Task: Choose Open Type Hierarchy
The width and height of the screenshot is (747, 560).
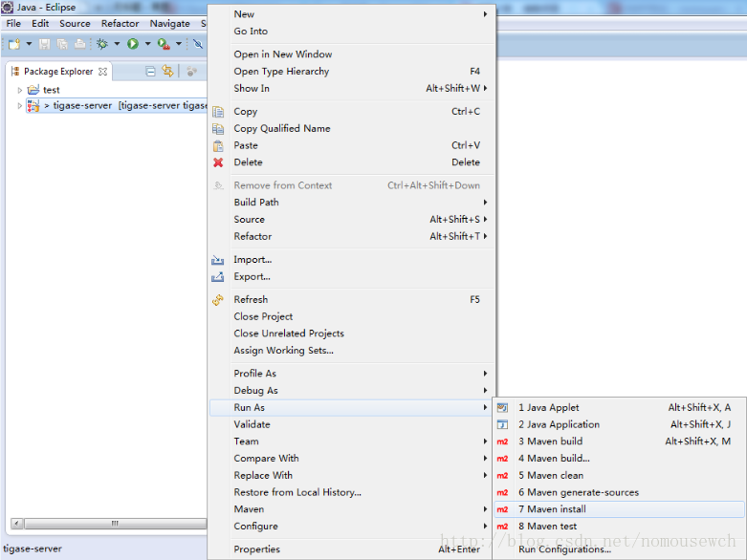Action: click(x=352, y=72)
